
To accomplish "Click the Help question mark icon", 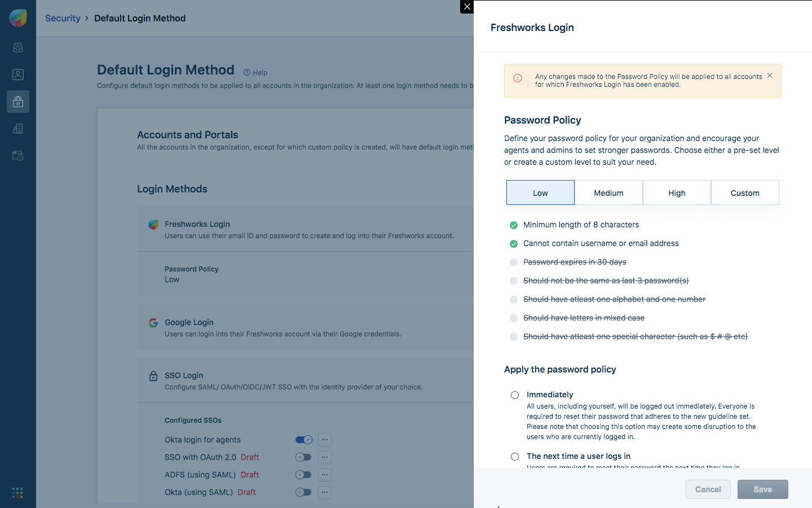I will (247, 72).
